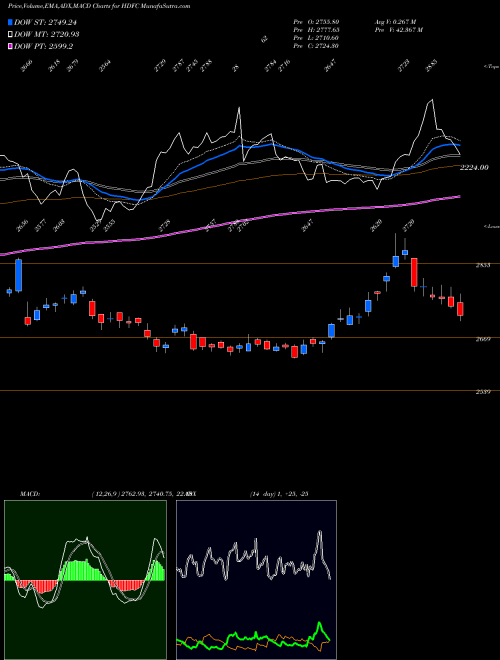Select the DOW MT: 2720.93 legend label
This screenshot has height=660, width=500.
point(47,34)
